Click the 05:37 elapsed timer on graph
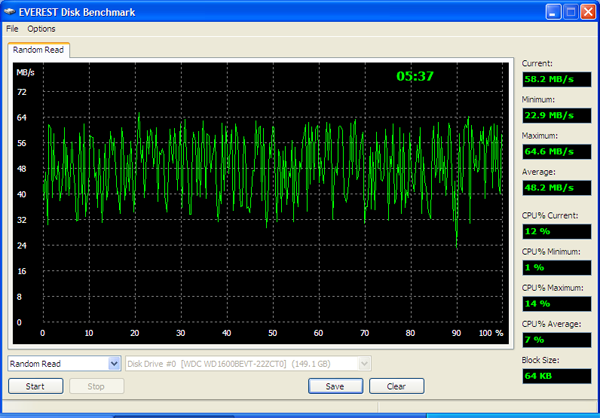Viewport: 600px width, 418px height. 415,76
